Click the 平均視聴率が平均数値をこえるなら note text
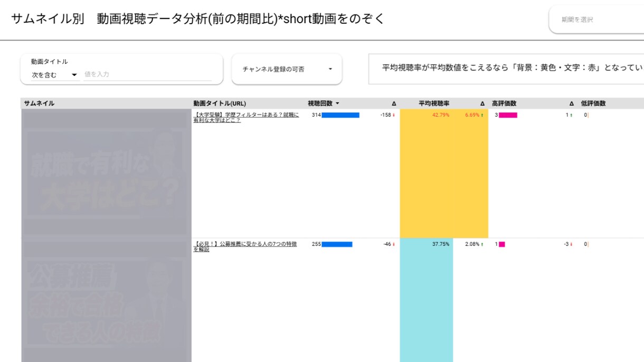The image size is (644, 362). click(512, 68)
